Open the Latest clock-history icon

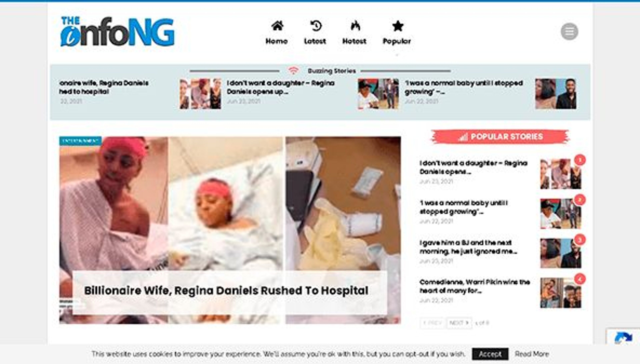pos(316,26)
